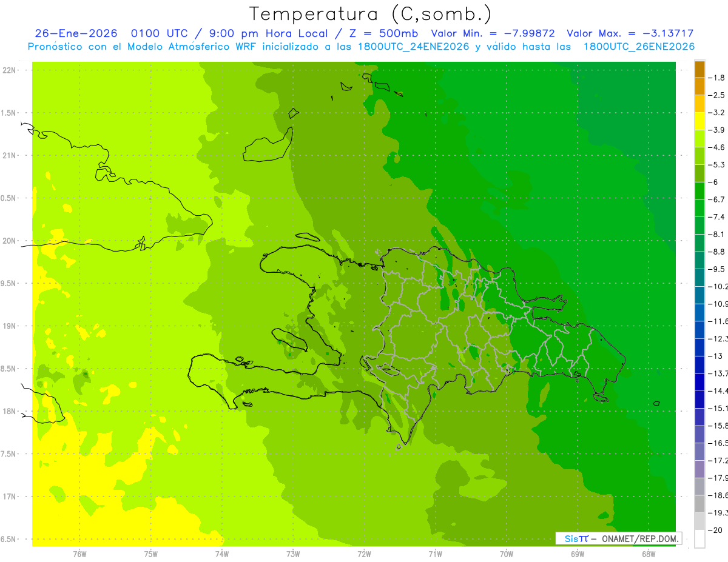This screenshot has height=562, width=728.
Task: Click the "19N" latitude axis label
Action: [x=10, y=326]
